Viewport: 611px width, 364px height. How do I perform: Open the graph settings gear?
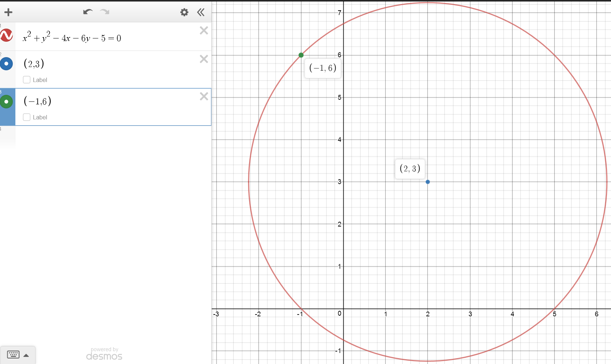tap(184, 12)
